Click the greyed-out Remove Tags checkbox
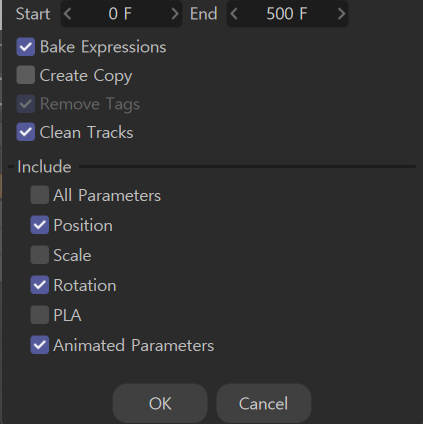 26,104
